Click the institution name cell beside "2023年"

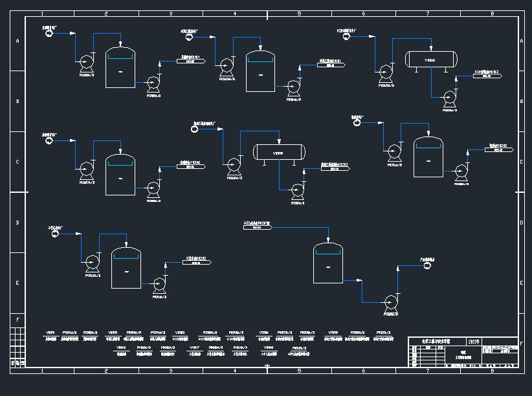coord(437,342)
